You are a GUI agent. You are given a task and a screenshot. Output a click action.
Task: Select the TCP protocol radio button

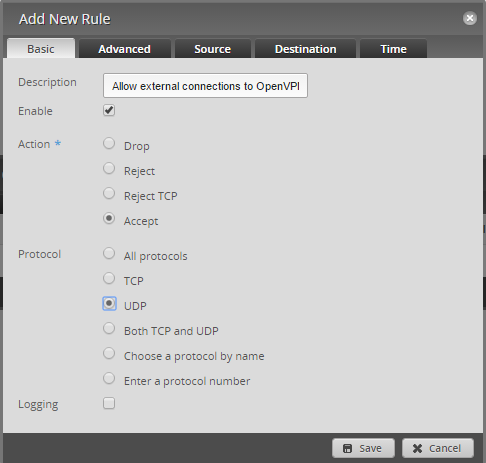[109, 278]
